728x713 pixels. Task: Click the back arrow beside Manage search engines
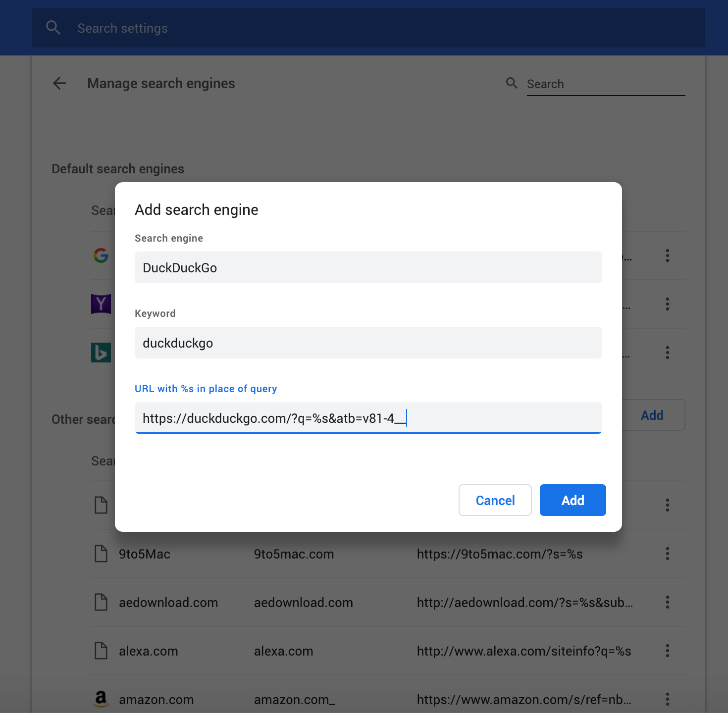59,83
